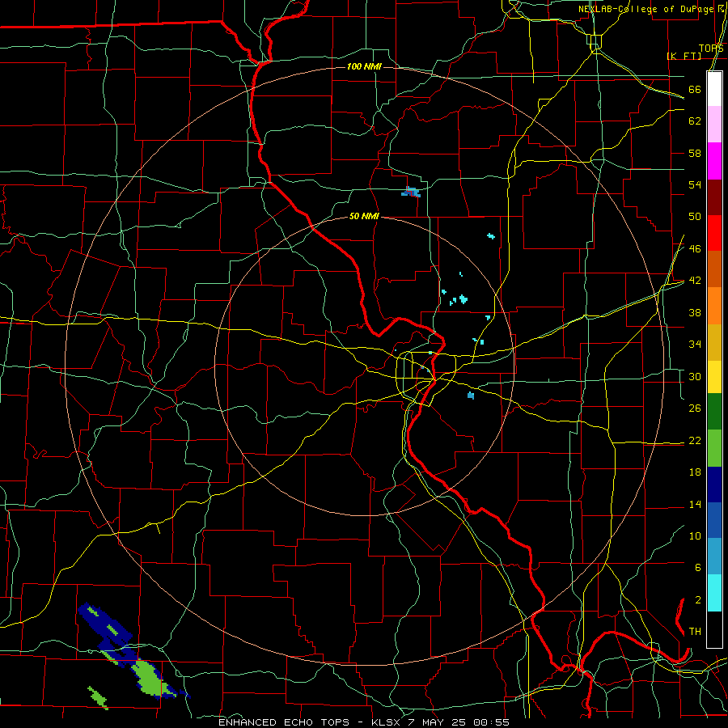Click the "18" legend value

pos(695,472)
